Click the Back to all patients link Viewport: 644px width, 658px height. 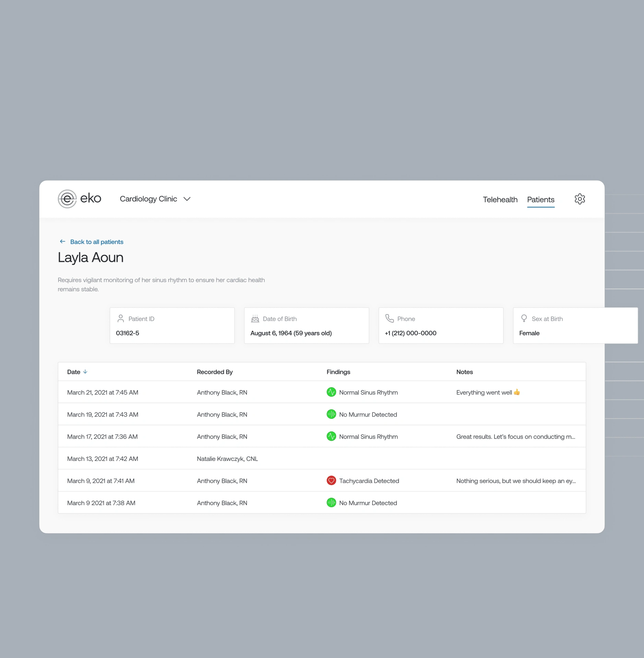coord(97,242)
